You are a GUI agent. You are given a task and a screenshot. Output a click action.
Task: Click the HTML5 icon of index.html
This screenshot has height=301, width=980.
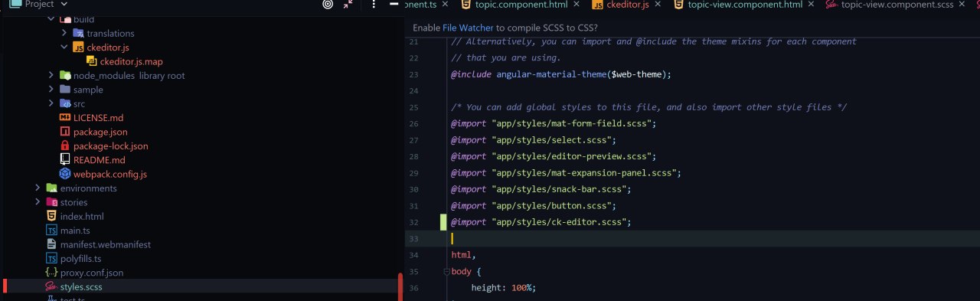tap(51, 216)
